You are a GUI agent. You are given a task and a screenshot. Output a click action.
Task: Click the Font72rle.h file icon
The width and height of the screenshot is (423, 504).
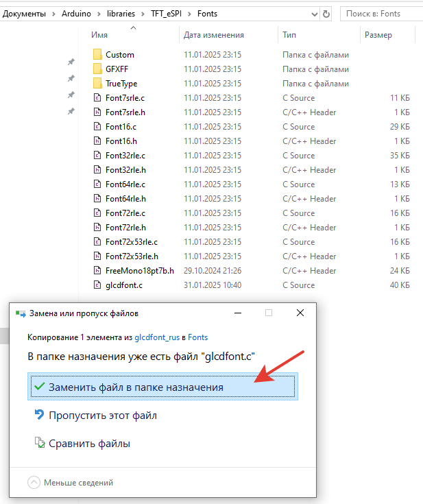coord(97,227)
